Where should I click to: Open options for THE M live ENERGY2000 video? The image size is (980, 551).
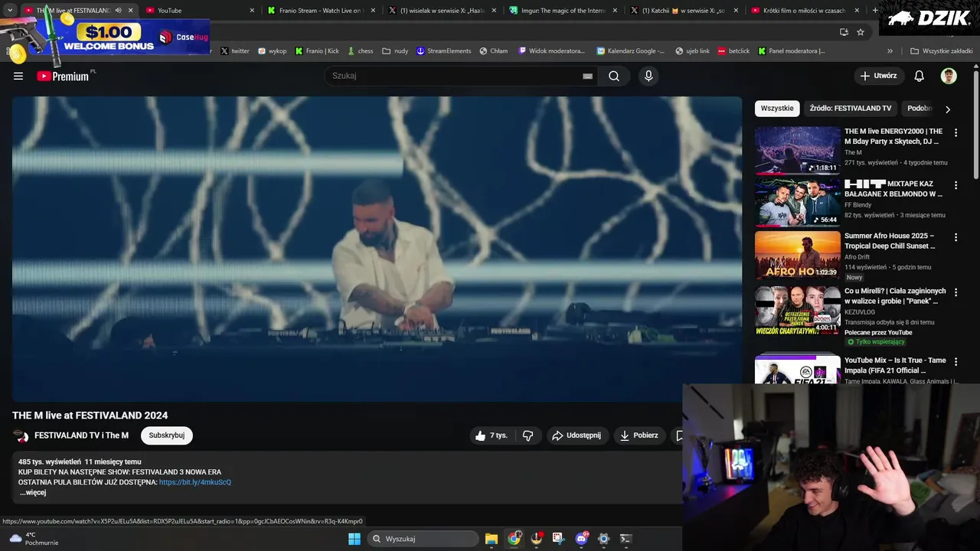[x=955, y=133]
